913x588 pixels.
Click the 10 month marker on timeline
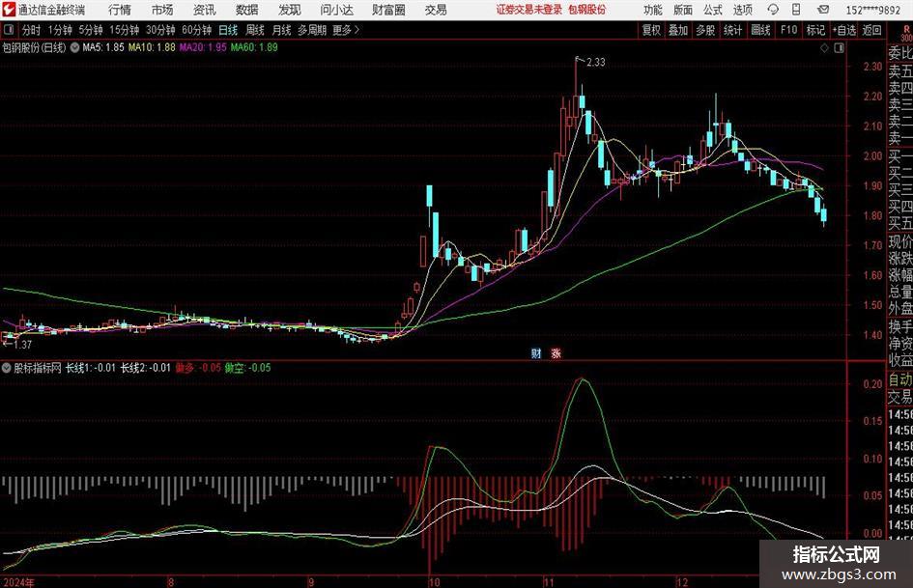click(434, 582)
